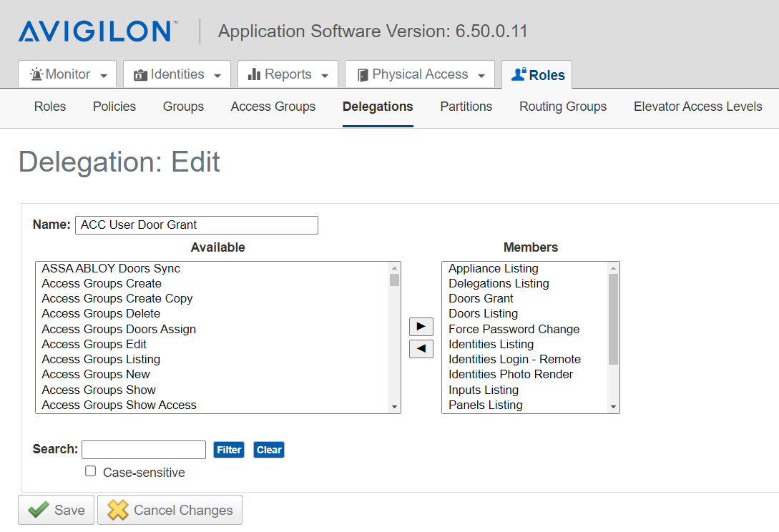Select Doors Grant in the Members list

tap(481, 298)
